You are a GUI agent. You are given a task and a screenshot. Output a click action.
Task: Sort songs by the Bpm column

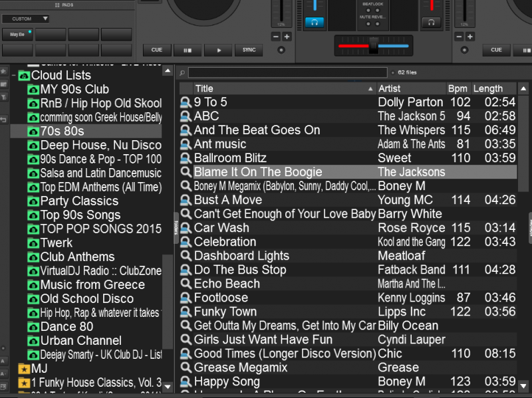(458, 89)
